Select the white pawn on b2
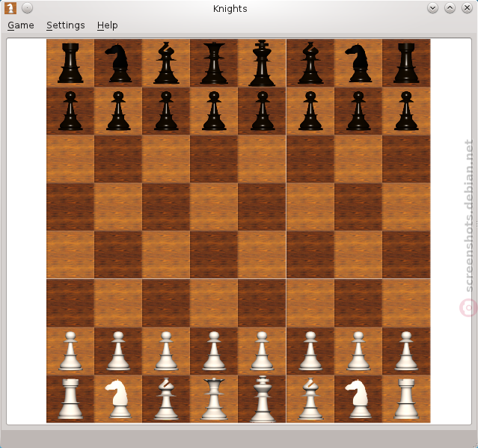 [118, 351]
